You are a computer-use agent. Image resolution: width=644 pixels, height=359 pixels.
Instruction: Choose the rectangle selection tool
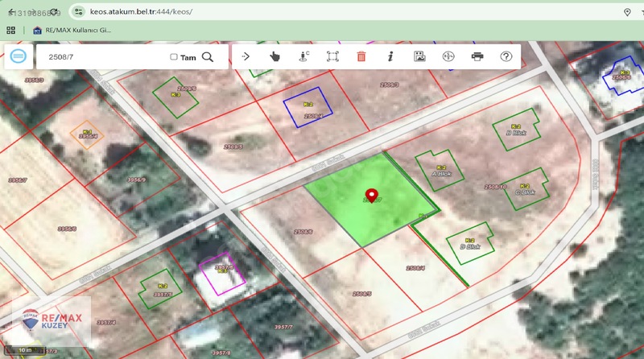(332, 56)
